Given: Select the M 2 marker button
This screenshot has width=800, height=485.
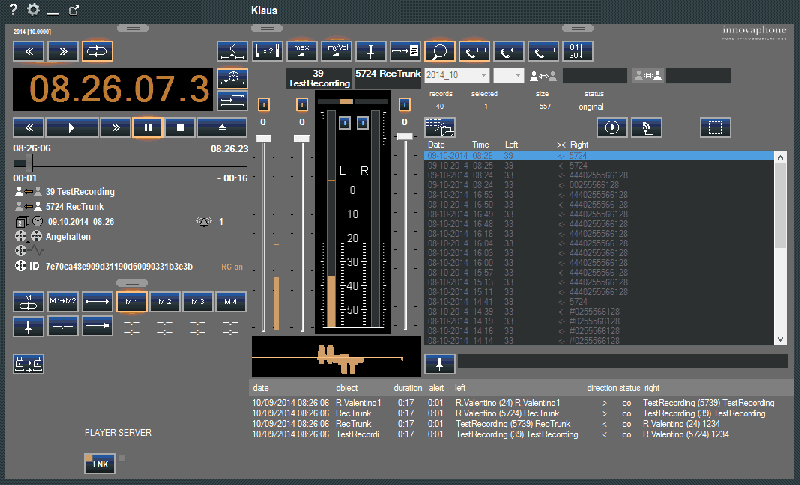Looking at the screenshot, I should coord(165,302).
